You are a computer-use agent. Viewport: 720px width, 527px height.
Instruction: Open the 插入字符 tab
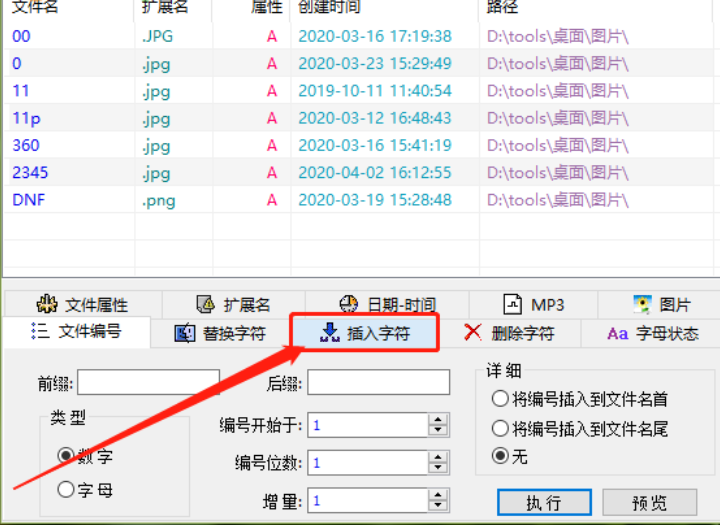pos(365,333)
